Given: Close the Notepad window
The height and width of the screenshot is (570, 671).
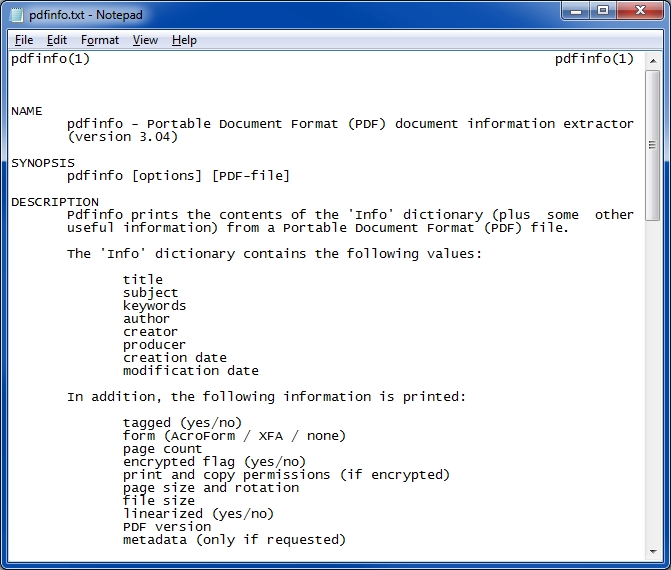Looking at the screenshot, I should (x=641, y=11).
